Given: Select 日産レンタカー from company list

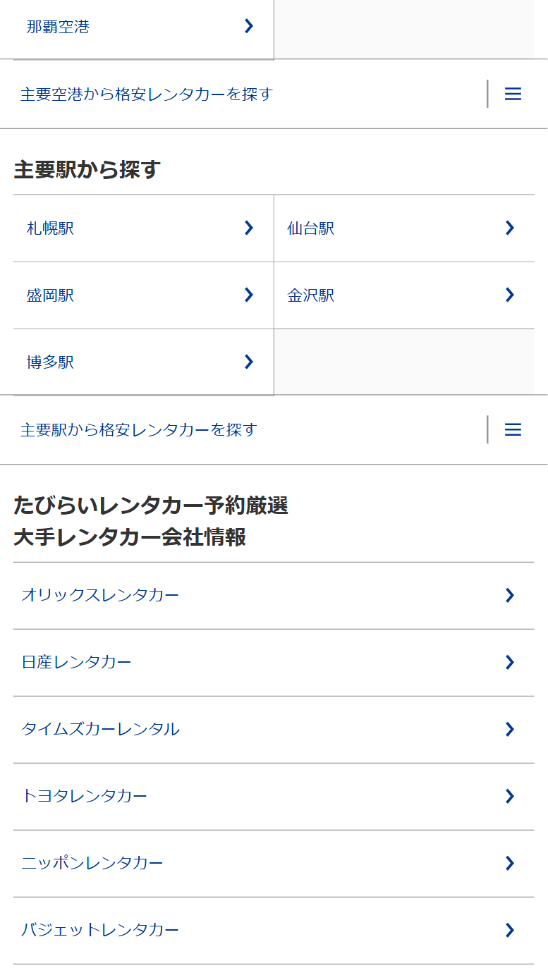Looking at the screenshot, I should 77,662.
